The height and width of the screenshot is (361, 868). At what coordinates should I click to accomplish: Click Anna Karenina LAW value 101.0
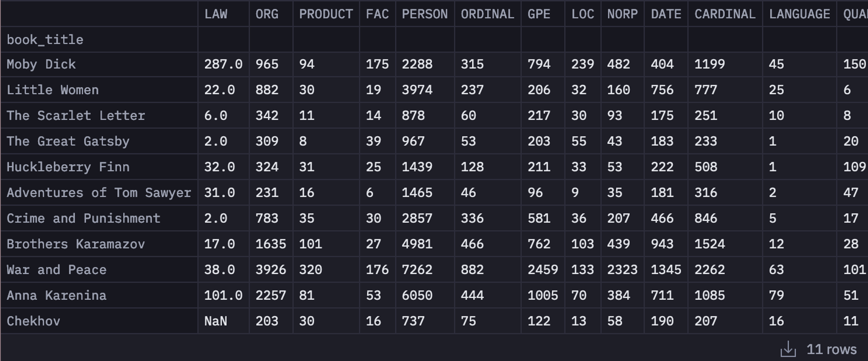coord(224,295)
